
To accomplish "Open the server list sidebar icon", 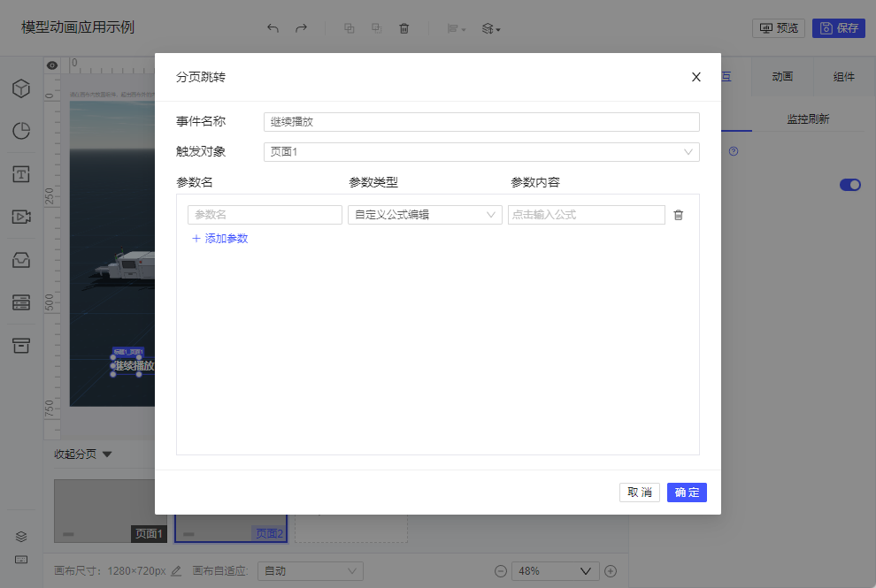I will click(21, 302).
